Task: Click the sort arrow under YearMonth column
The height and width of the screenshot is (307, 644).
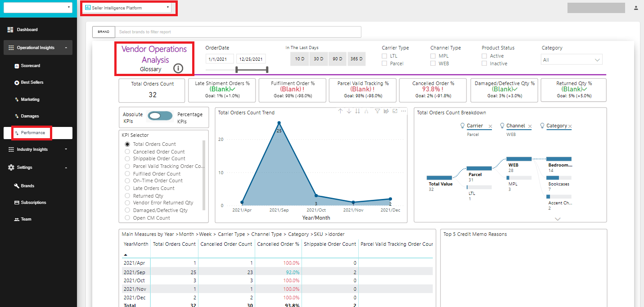Action: (x=126, y=255)
